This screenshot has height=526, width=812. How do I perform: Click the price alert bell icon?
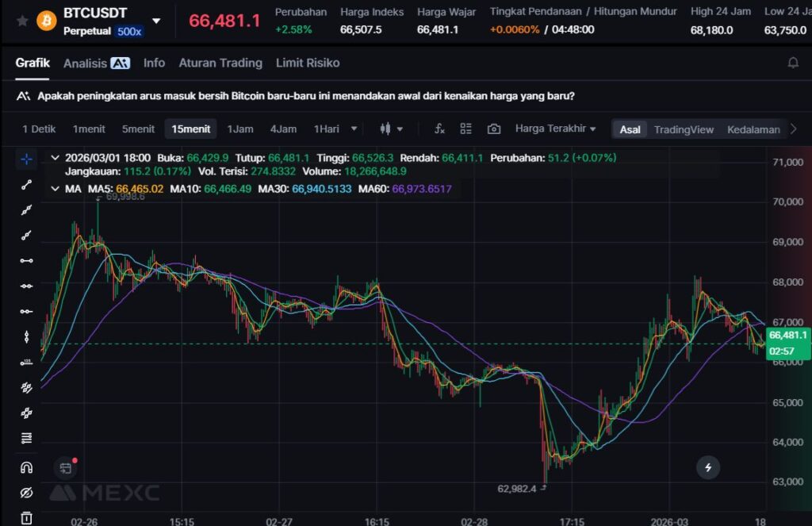point(792,63)
